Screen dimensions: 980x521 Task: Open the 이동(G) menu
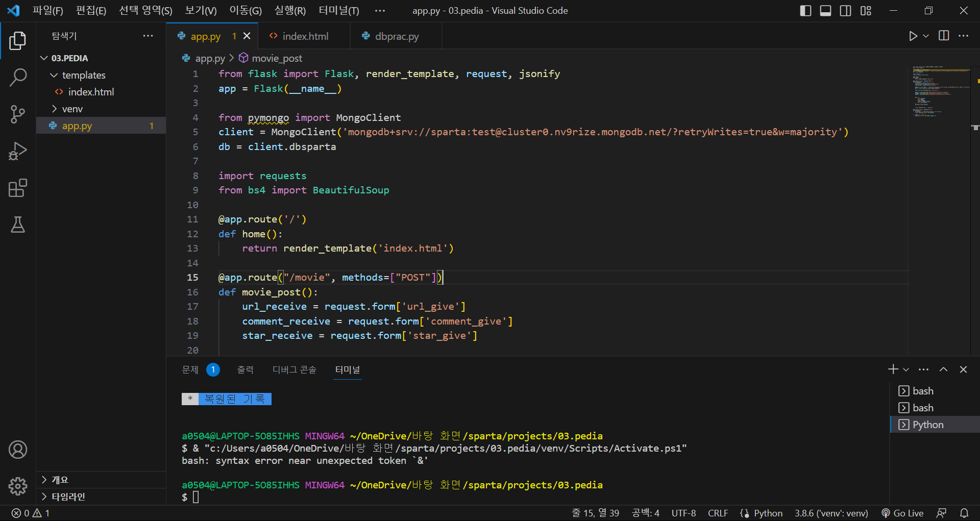click(x=246, y=11)
